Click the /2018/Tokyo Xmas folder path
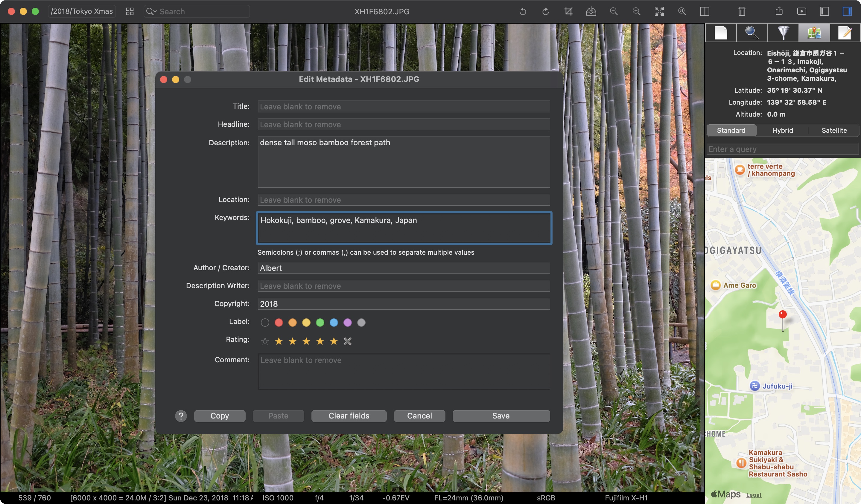 [82, 12]
